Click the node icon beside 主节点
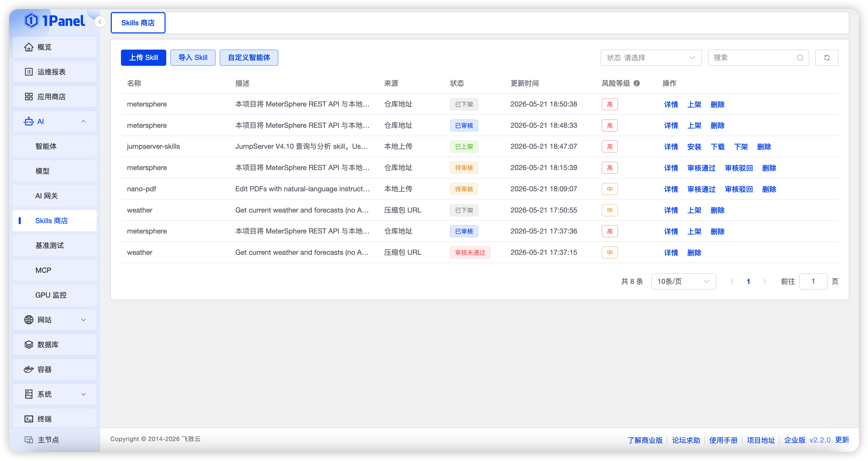The width and height of the screenshot is (868, 461). point(29,440)
